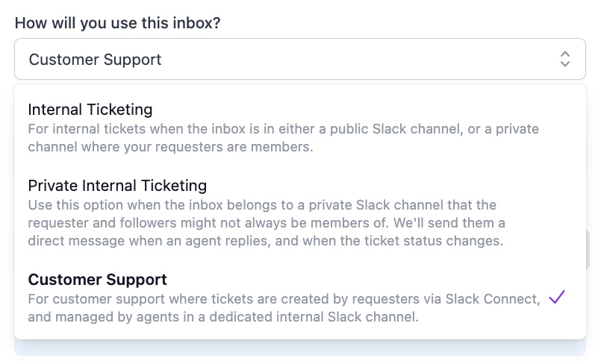The image size is (601, 364).
Task: Click the "Private Internal Ticketing" heading text
Action: 117,185
